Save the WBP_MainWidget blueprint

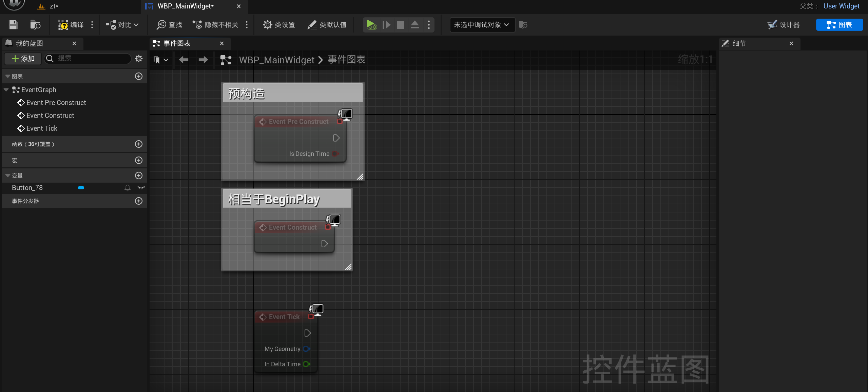[x=13, y=24]
